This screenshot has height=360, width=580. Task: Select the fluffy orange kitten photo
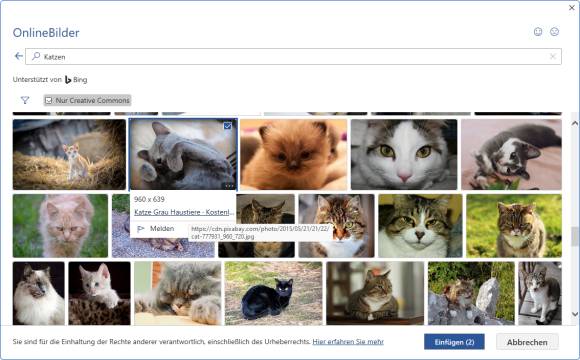tap(293, 154)
